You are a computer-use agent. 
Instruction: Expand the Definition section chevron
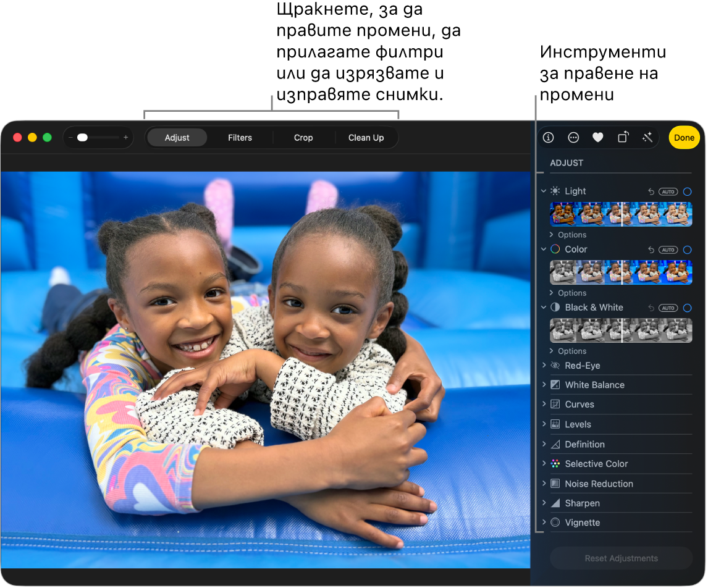coord(545,444)
